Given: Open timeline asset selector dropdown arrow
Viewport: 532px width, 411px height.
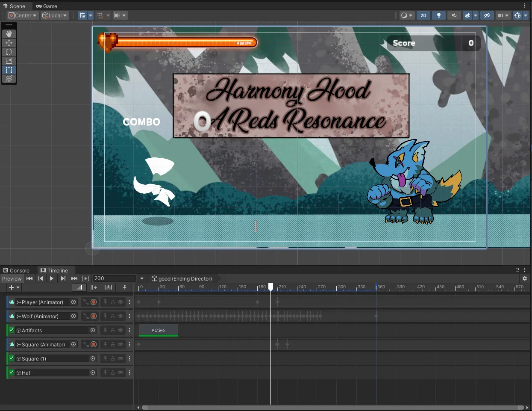Looking at the screenshot, I should click(142, 278).
